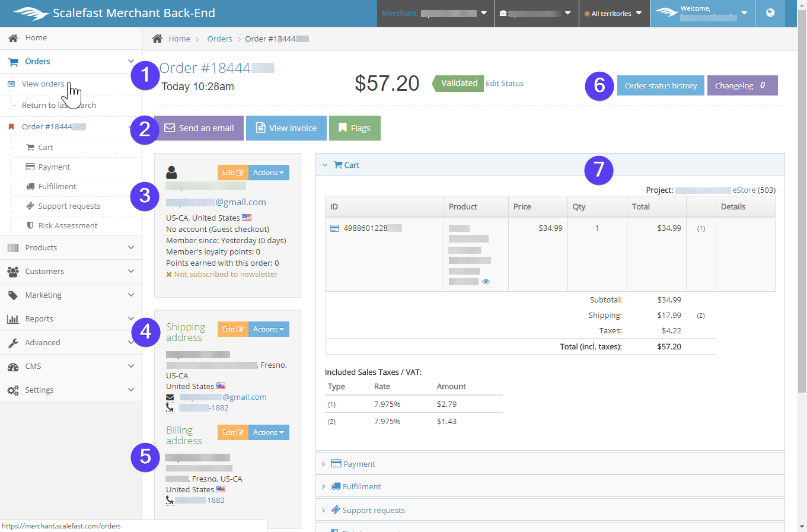Open the All territories dropdown
This screenshot has width=807, height=532.
613,14
